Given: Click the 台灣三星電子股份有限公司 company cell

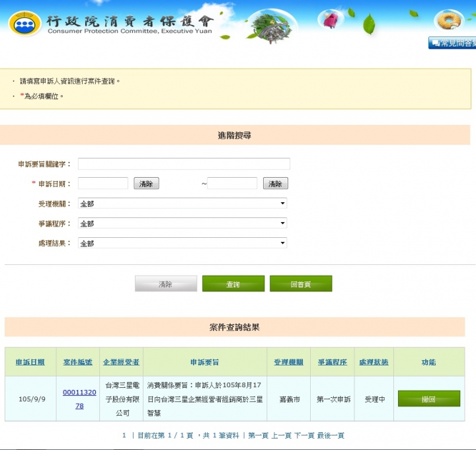Looking at the screenshot, I should [x=122, y=399].
